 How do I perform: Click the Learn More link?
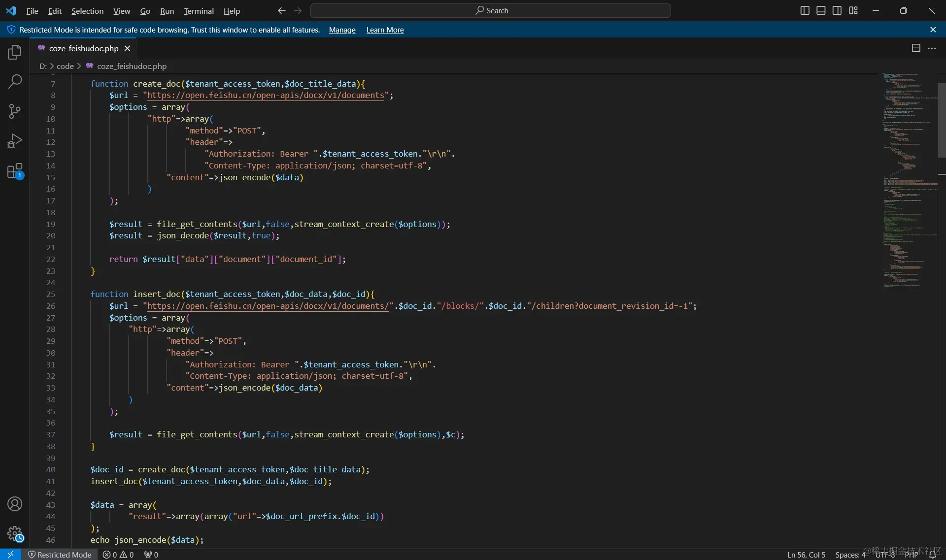(x=385, y=30)
